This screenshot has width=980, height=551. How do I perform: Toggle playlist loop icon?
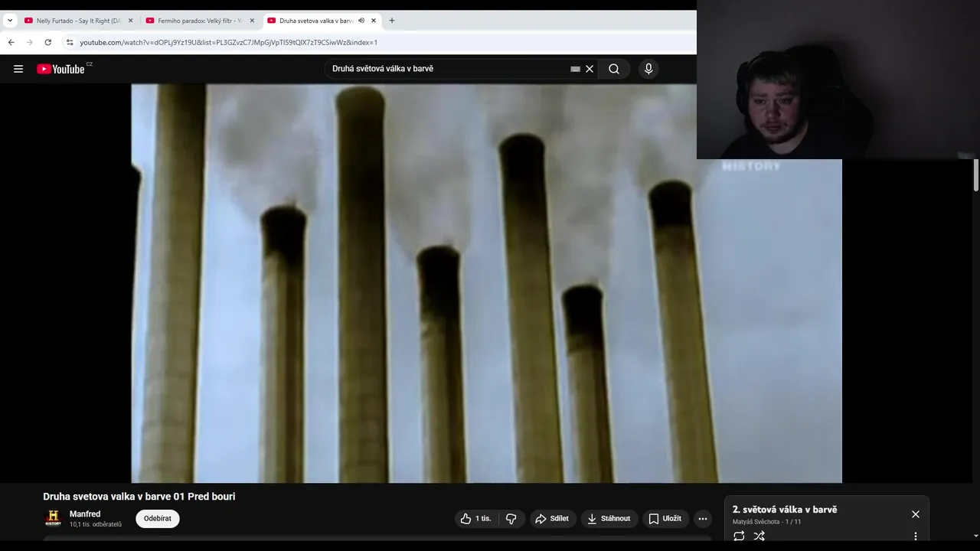[x=739, y=536]
